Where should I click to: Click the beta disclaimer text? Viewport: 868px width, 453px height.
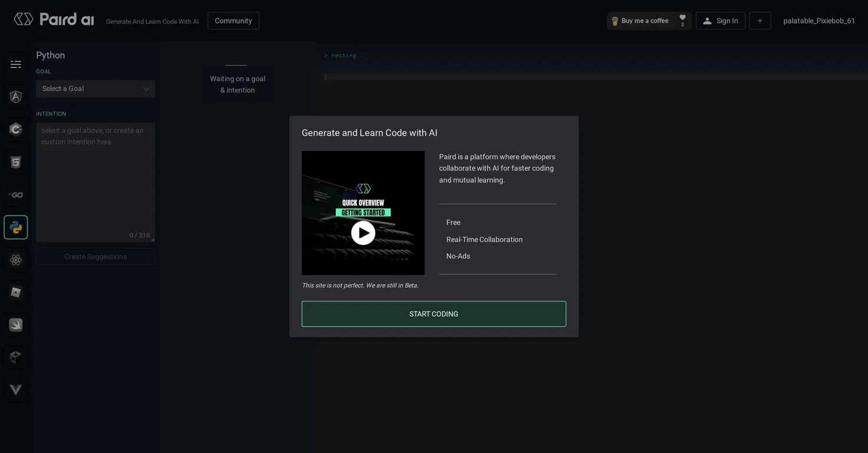pos(360,285)
